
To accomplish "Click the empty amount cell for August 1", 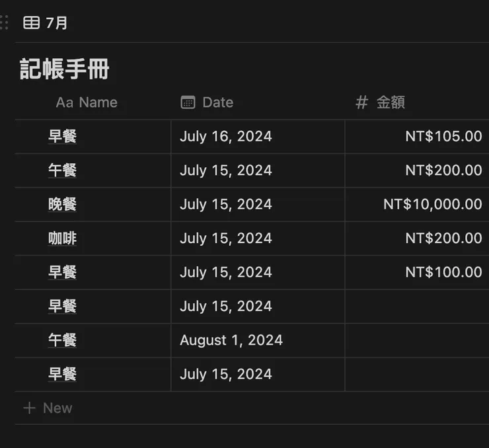I will [416, 340].
